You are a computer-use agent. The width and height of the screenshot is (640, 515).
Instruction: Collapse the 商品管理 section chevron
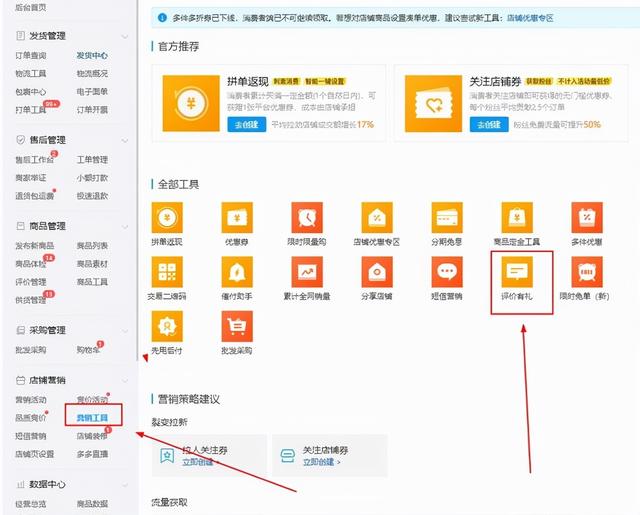(x=125, y=227)
